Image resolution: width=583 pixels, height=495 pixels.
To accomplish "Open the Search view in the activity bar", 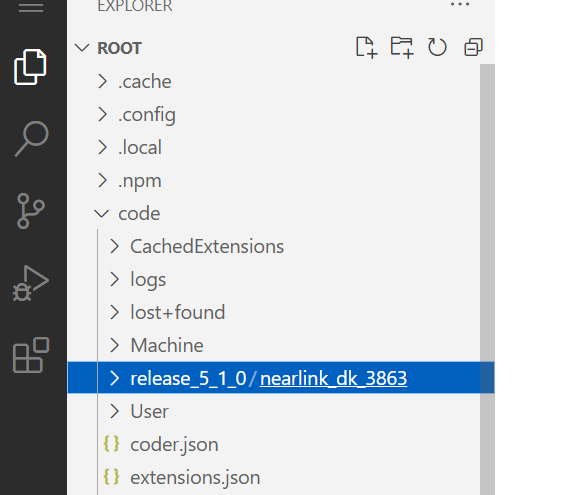I will pyautogui.click(x=32, y=138).
